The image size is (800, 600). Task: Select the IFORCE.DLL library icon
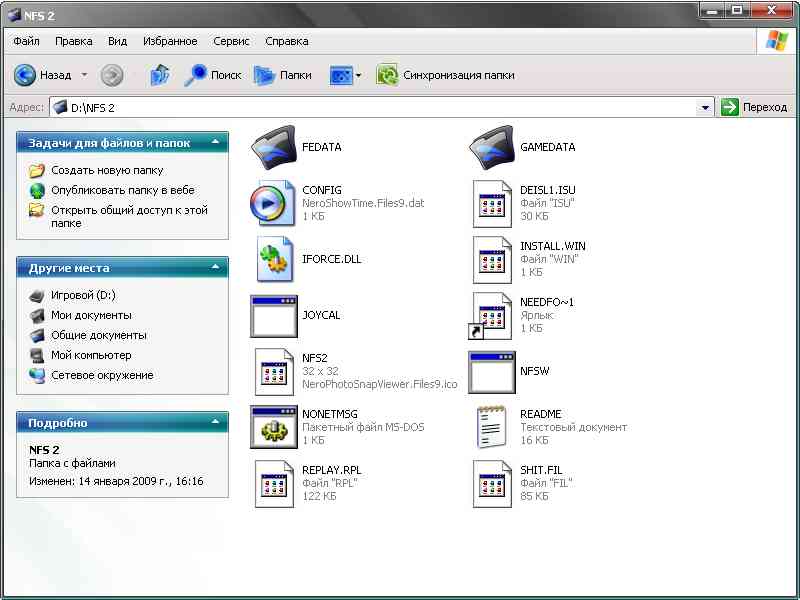click(274, 259)
